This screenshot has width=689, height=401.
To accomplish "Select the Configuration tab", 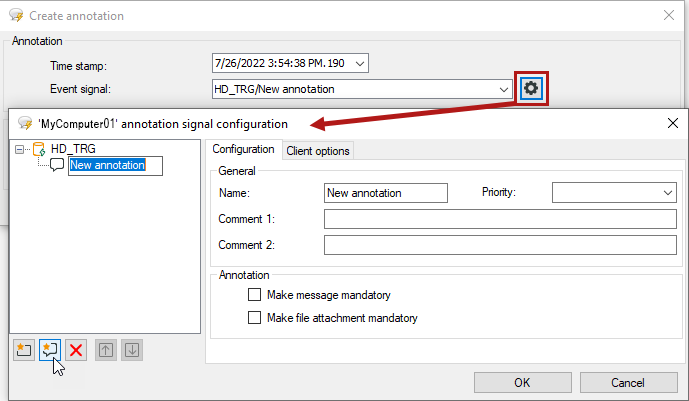I will pyautogui.click(x=244, y=150).
